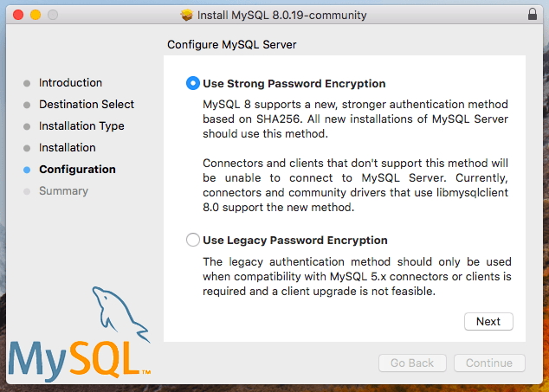Click the Introduction step bullet dot
549x392 pixels.
click(x=28, y=83)
